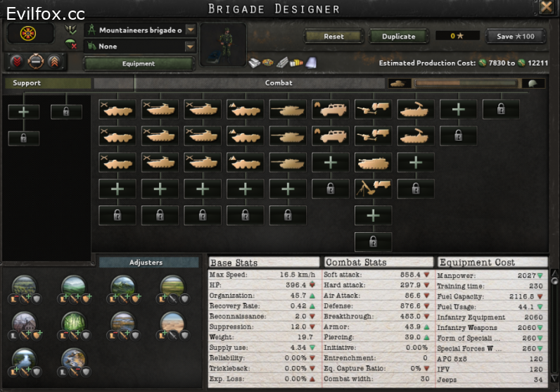Set equipment priority to high (orange chevrons)
560x392 pixels.
click(53, 61)
